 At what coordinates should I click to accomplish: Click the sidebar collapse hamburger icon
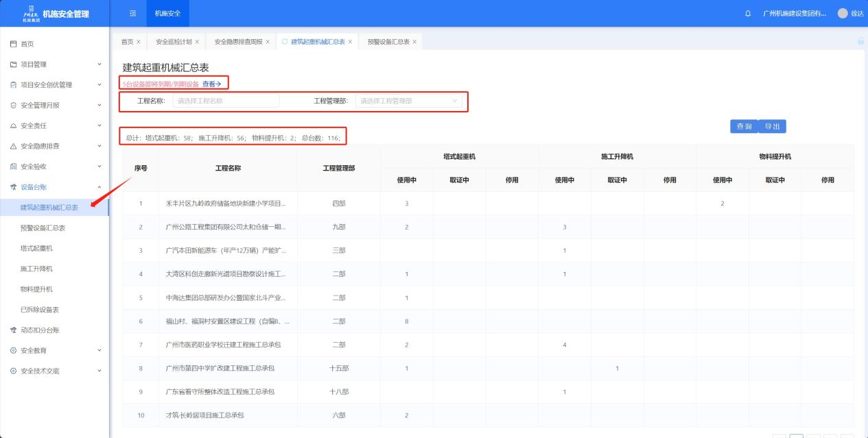[x=133, y=14]
